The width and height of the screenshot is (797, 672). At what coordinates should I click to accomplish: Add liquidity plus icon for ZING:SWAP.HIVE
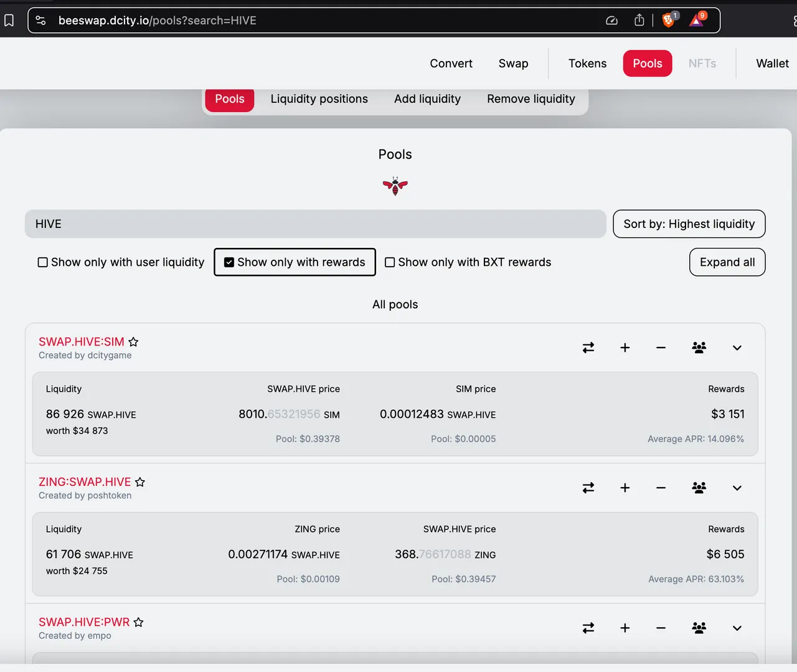(625, 488)
